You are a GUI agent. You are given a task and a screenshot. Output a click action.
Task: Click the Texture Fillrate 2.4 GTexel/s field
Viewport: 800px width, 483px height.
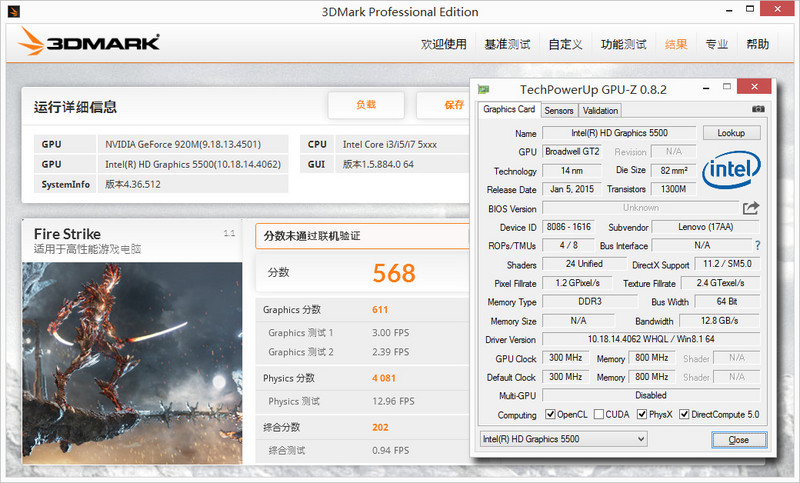tap(720, 283)
